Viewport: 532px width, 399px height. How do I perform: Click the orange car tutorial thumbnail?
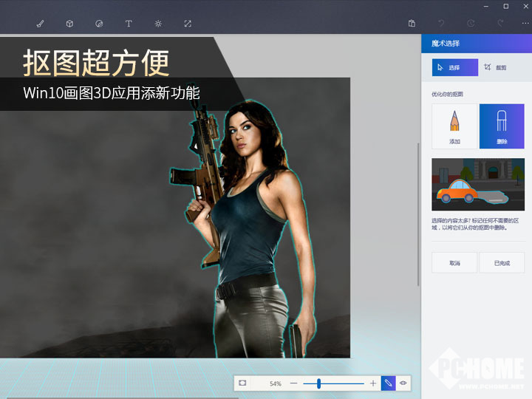click(478, 184)
